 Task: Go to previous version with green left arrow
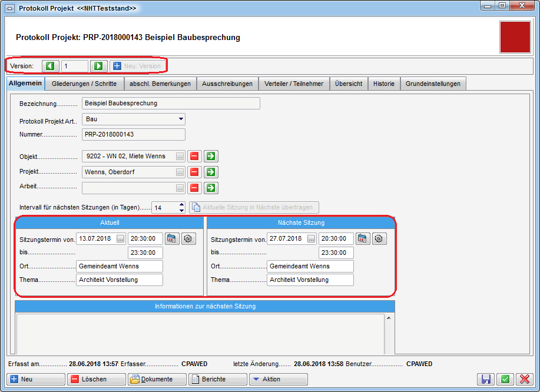[51, 66]
